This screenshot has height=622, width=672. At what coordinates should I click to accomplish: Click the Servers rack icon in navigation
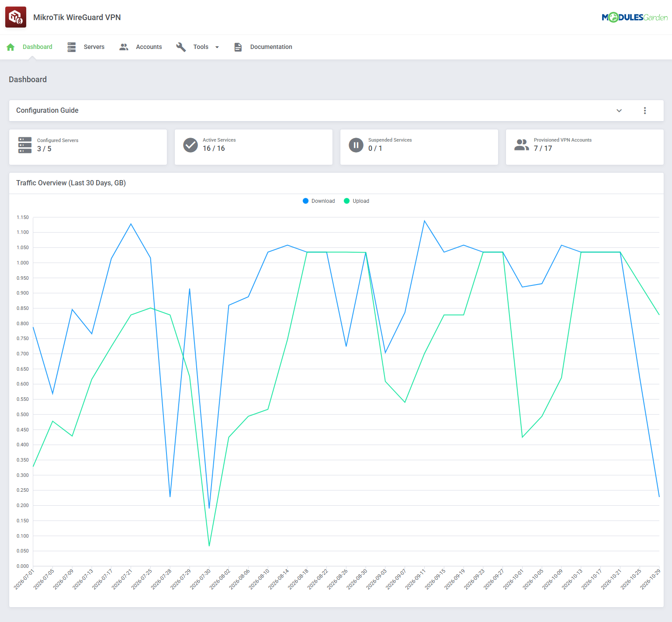point(72,47)
